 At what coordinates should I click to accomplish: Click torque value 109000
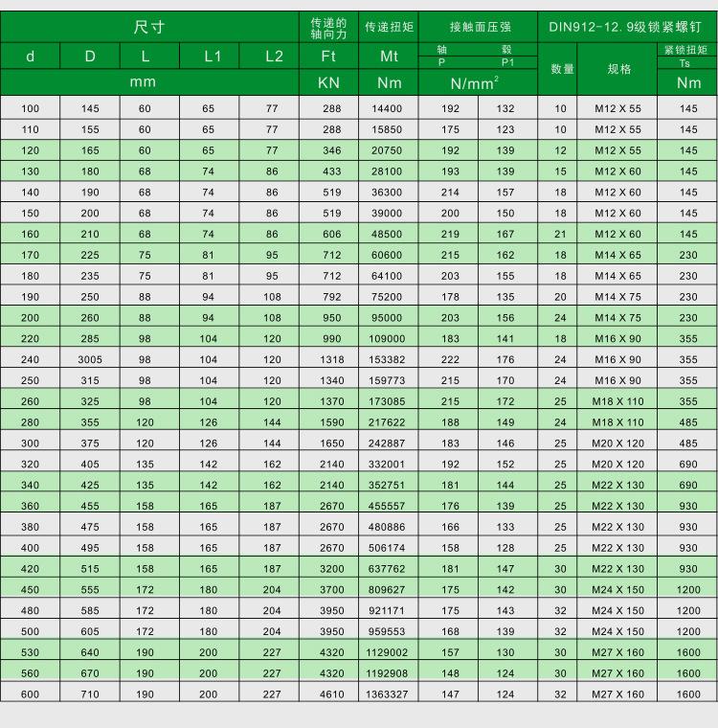tap(387, 338)
